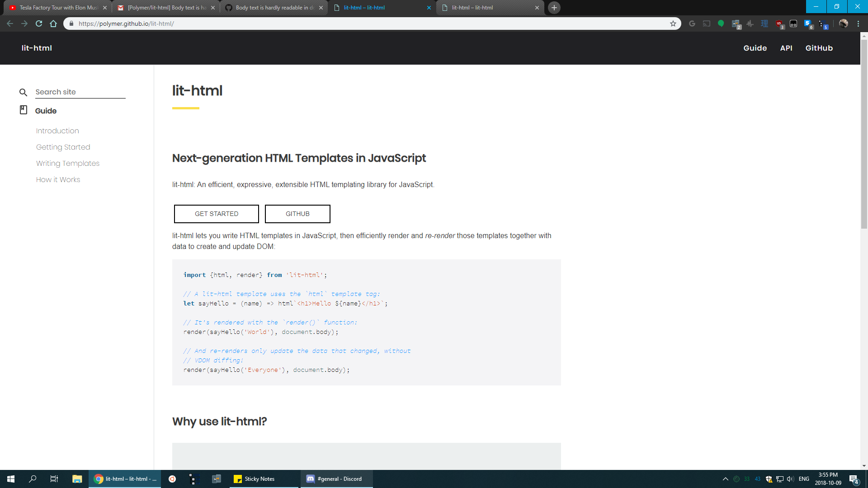868x488 pixels.
Task: Open the API navigation item
Action: (x=786, y=48)
